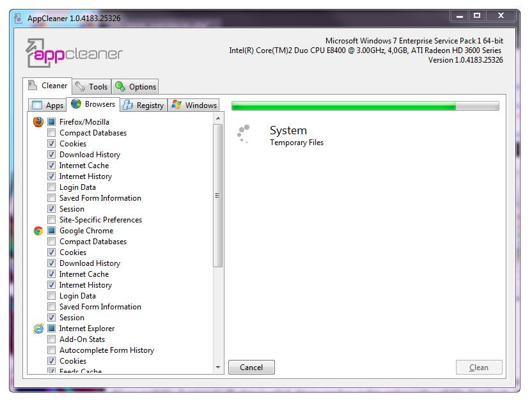Uncheck Firefox Cookies checkbox
The width and height of the screenshot is (532, 404).
pyautogui.click(x=51, y=143)
